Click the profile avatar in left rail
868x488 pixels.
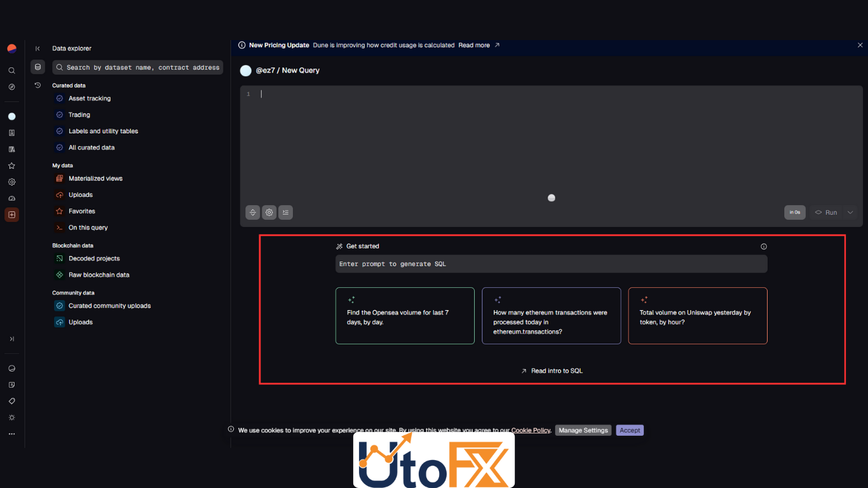coord(11,116)
